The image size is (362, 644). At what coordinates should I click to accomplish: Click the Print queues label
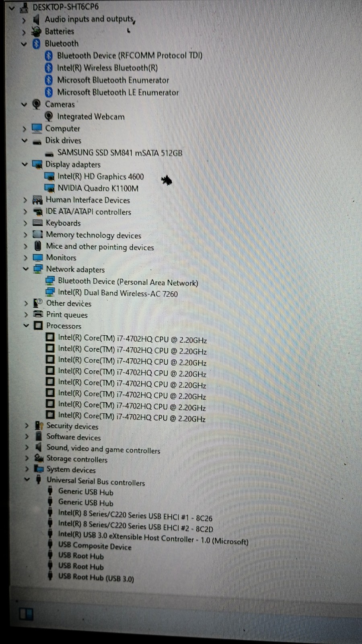67,314
